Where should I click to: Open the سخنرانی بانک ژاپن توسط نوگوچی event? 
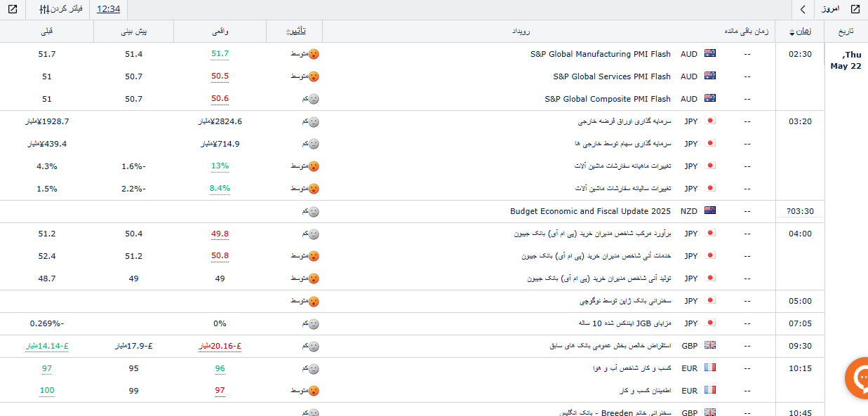point(624,301)
